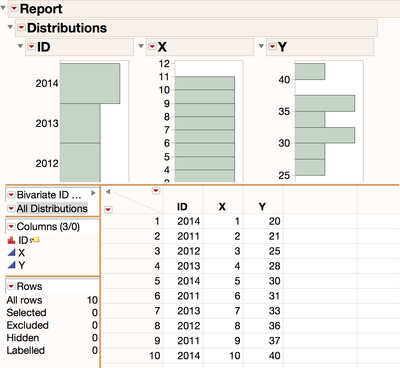Click ID cell 2011 in row 9
Screen dimensions: 400x368
point(189,341)
